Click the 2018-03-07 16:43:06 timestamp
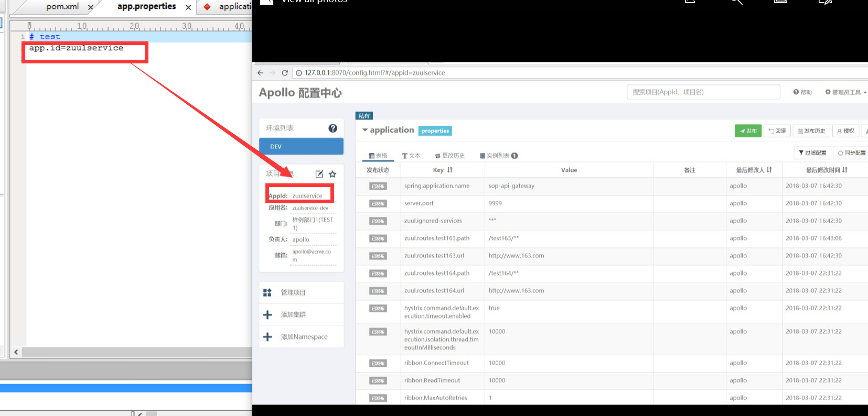 [x=813, y=238]
